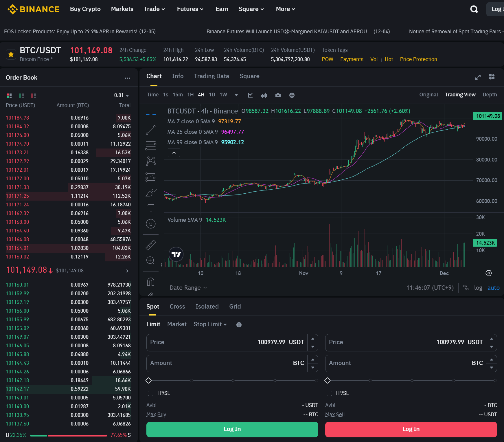Click the green Log In button
Screen dimensions: 504x442
232,429
